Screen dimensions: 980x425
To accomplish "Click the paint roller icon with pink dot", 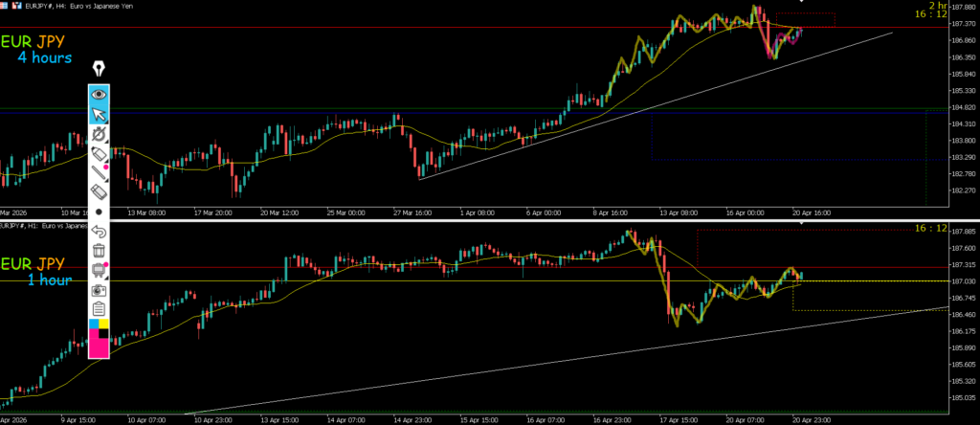I will [99, 270].
